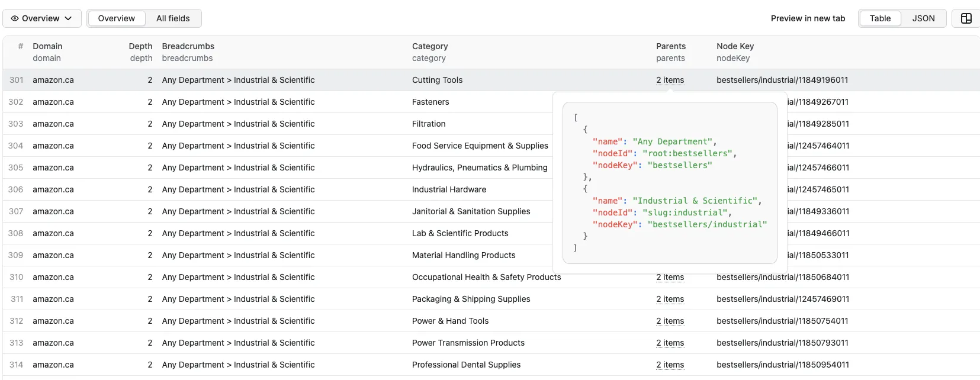980x380 pixels.
Task: Select the Cutting Tools category cell
Action: coord(437,80)
